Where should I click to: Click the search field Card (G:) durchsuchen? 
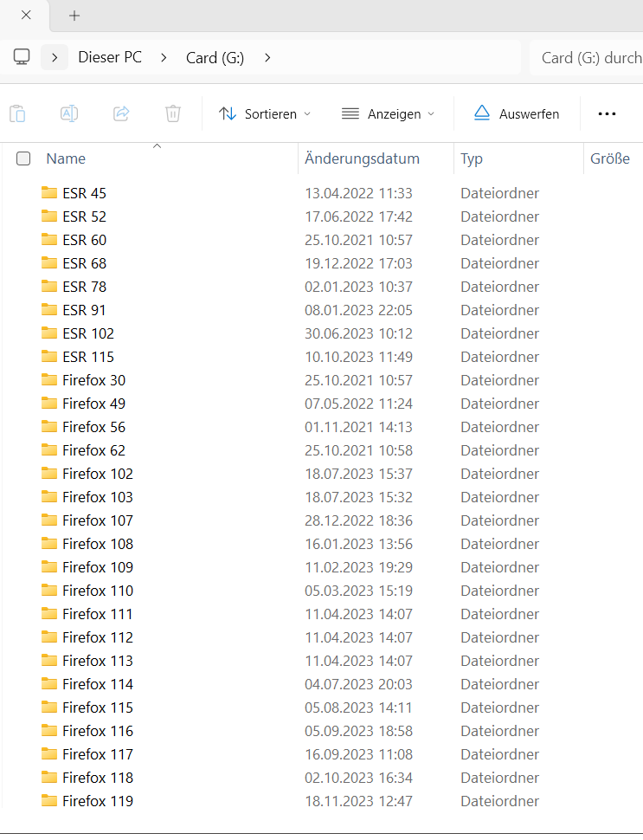(x=586, y=57)
